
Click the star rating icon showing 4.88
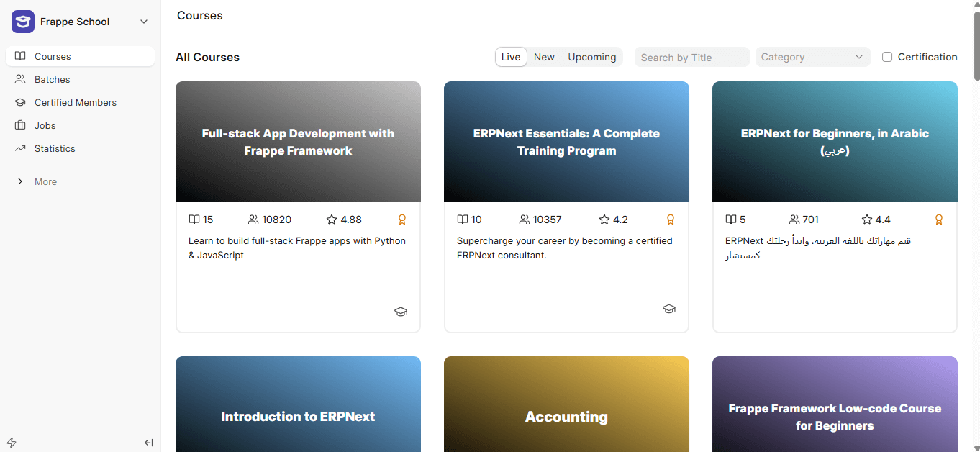pyautogui.click(x=332, y=220)
